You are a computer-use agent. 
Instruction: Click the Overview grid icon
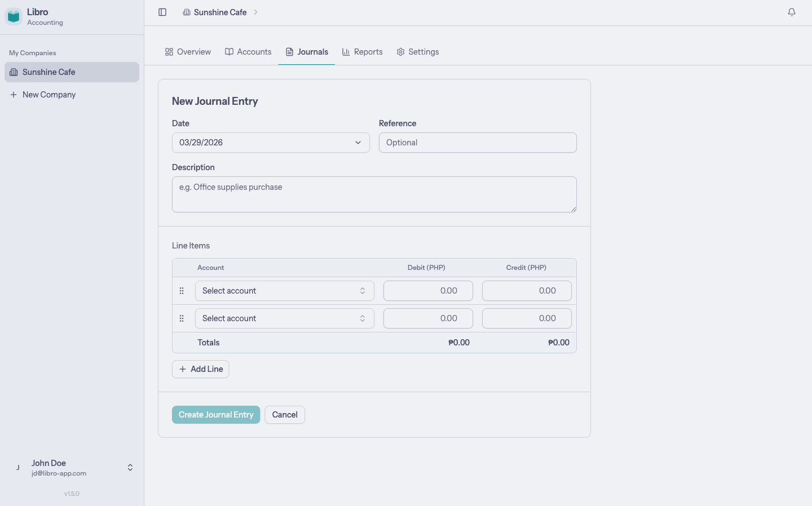[x=169, y=51]
